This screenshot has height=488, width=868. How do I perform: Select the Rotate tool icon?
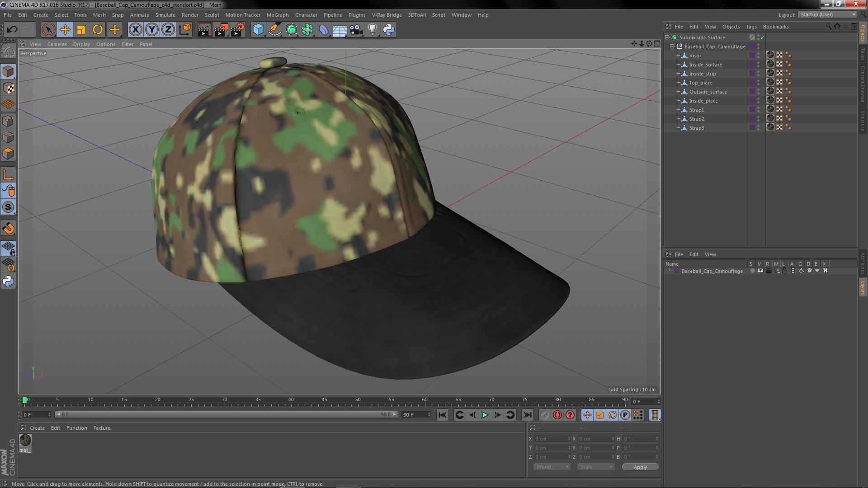tap(98, 30)
